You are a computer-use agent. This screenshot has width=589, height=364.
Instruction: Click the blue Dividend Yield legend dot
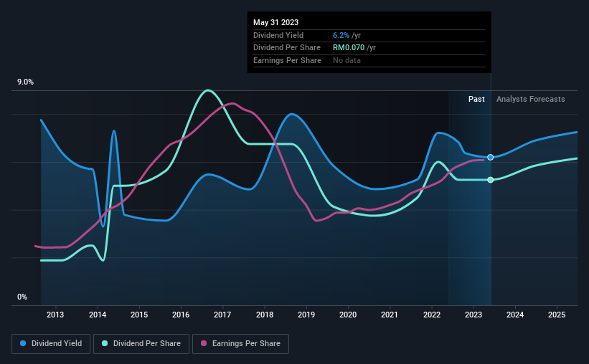pos(23,343)
